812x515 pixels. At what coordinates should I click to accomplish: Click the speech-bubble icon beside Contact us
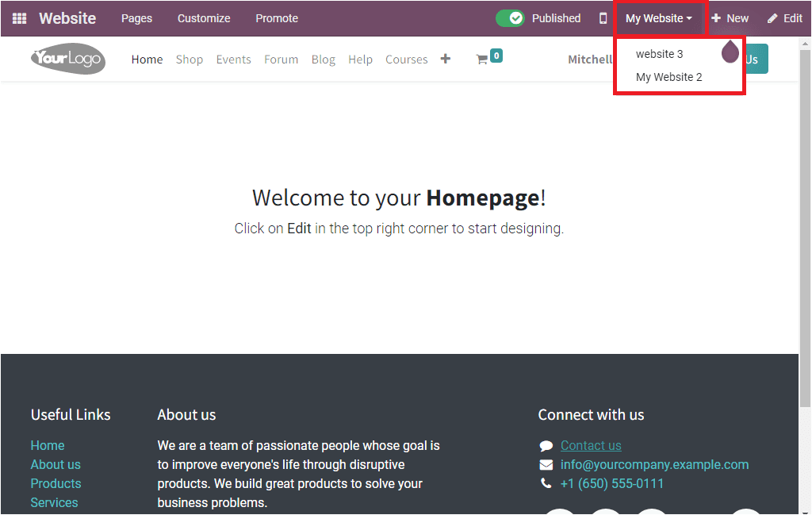point(546,445)
